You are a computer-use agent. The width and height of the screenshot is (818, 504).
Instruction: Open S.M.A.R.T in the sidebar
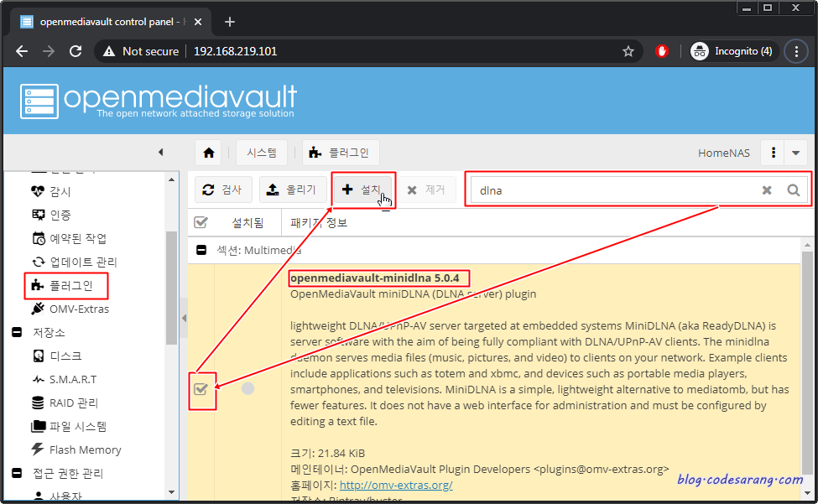(x=72, y=379)
